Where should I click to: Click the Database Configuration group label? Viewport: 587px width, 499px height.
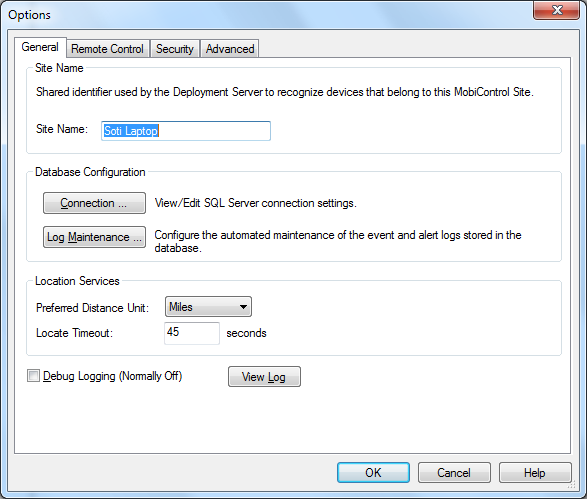coord(90,172)
